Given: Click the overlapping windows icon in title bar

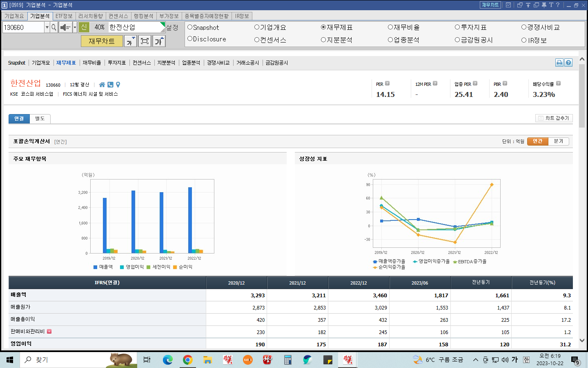Looking at the screenshot, I should tap(520, 5).
